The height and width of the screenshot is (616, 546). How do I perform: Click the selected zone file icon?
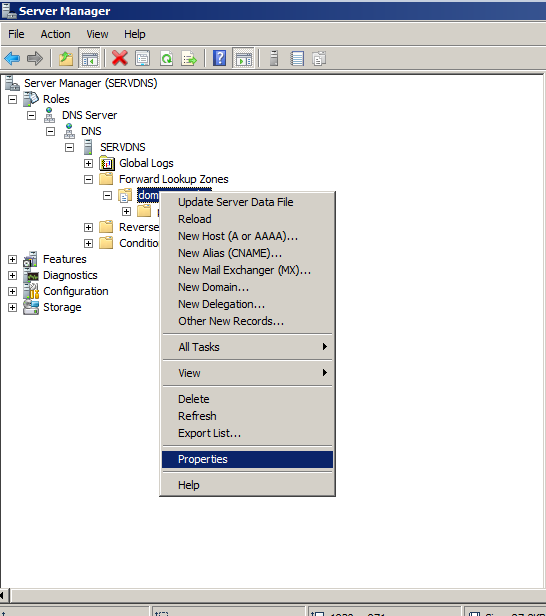[125, 195]
